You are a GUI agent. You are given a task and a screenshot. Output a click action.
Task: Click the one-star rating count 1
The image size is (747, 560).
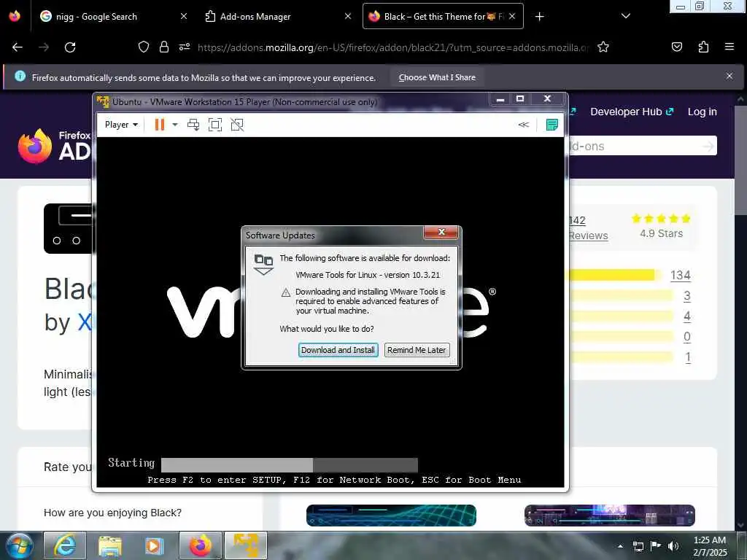[x=688, y=357]
